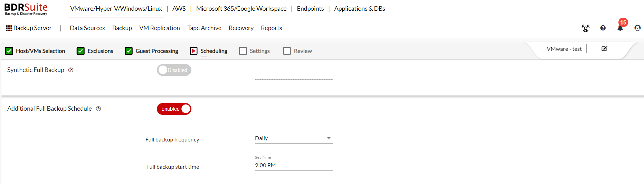
Task: Open the Data Sources menu
Action: click(x=87, y=28)
